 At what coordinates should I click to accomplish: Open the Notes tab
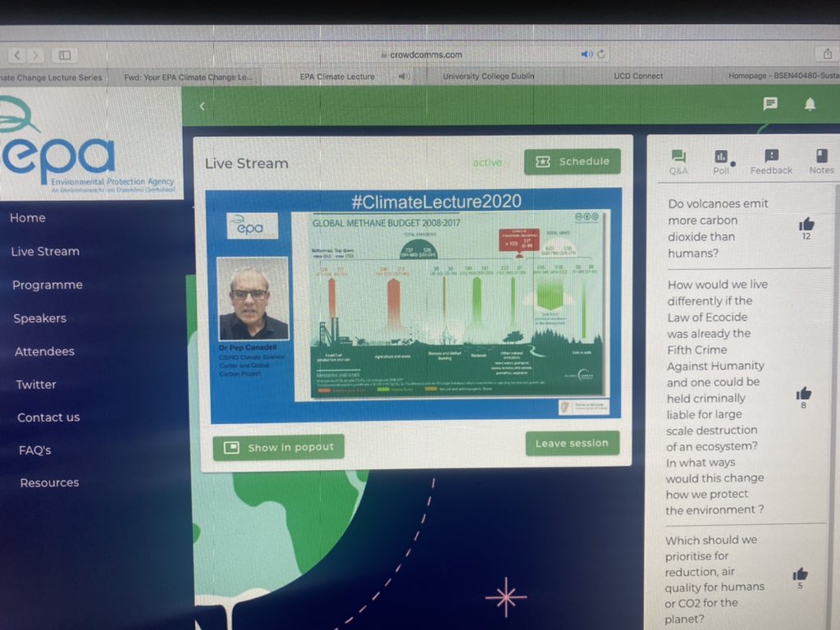[x=821, y=162]
